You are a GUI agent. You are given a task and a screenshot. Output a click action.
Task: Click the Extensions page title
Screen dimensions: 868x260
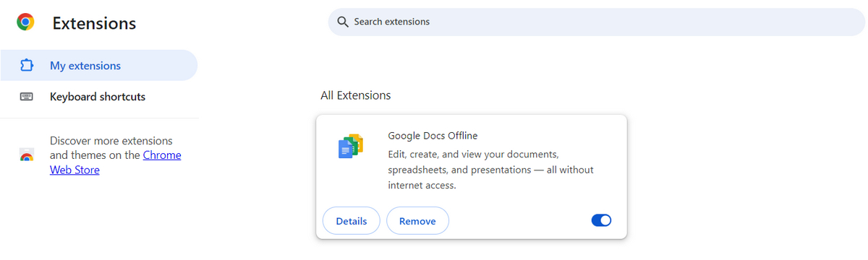pyautogui.click(x=94, y=23)
